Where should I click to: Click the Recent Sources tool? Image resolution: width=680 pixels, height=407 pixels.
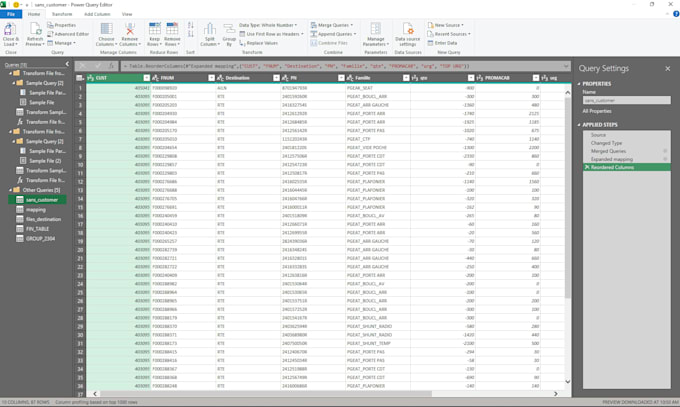pyautogui.click(x=449, y=34)
